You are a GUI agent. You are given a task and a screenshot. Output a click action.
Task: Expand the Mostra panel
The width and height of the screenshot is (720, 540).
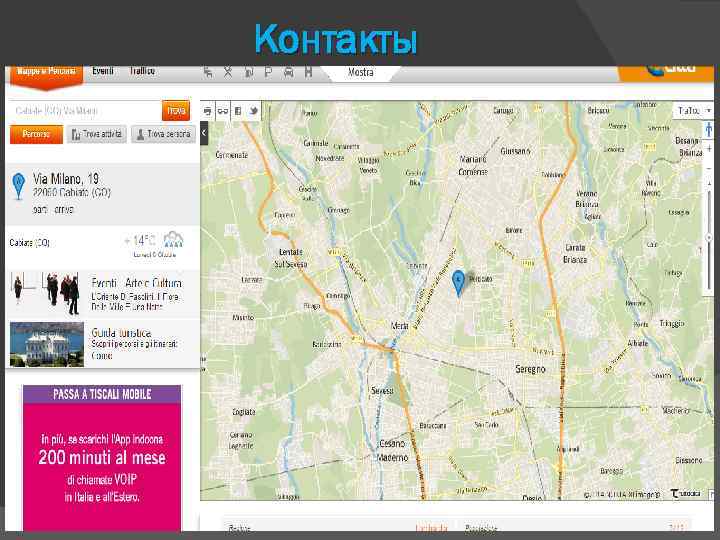pyautogui.click(x=360, y=73)
